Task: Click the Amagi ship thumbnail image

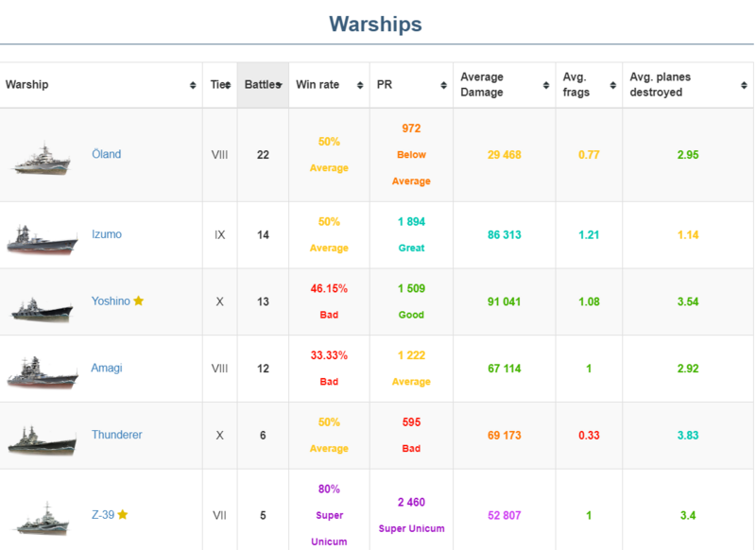Action: 42,371
